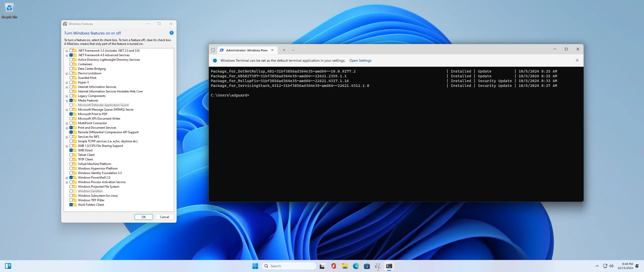Click the Windows Terminal taskbar icon
This screenshot has width=644, height=272.
389,266
